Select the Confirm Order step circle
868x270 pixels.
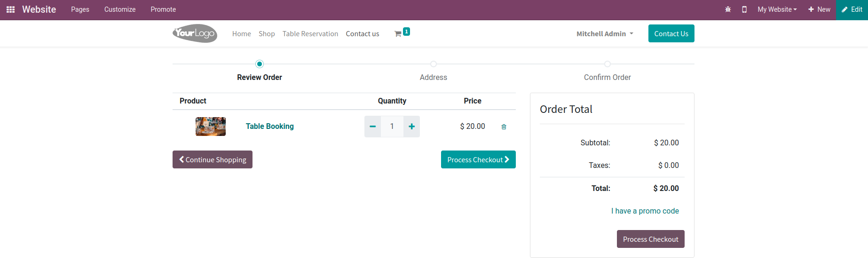click(608, 64)
